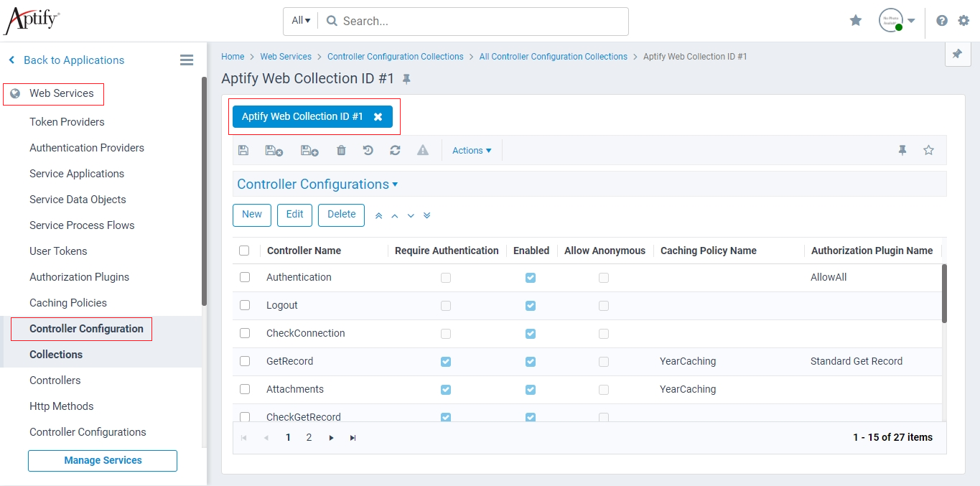Click the Save and Close toolbar icon

click(274, 151)
